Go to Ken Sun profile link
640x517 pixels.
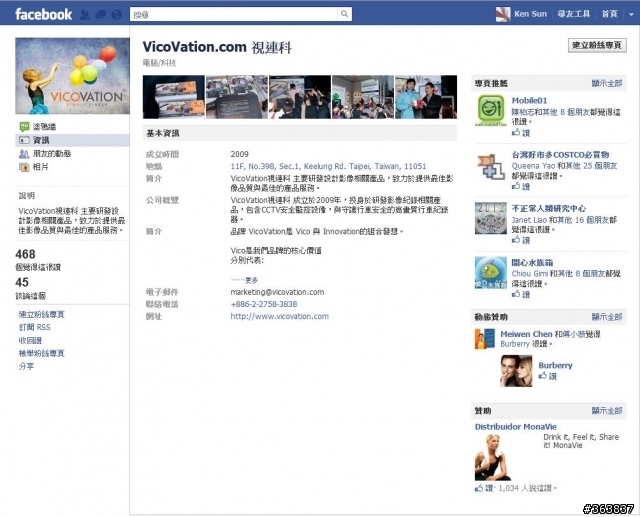pos(530,14)
